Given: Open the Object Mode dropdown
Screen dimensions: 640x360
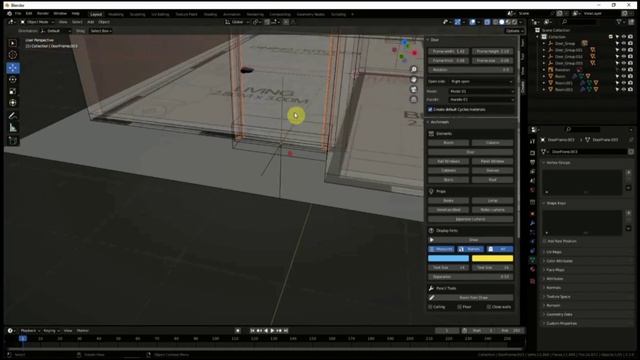Looking at the screenshot, I should coord(36,22).
